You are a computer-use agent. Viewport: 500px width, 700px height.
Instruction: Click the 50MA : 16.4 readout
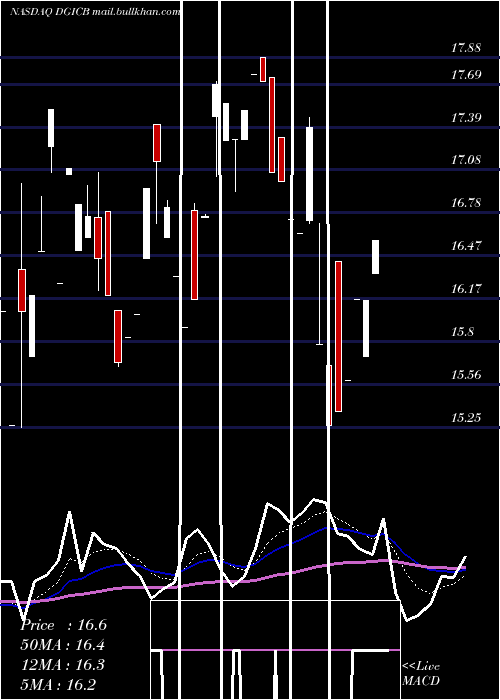tap(63, 645)
